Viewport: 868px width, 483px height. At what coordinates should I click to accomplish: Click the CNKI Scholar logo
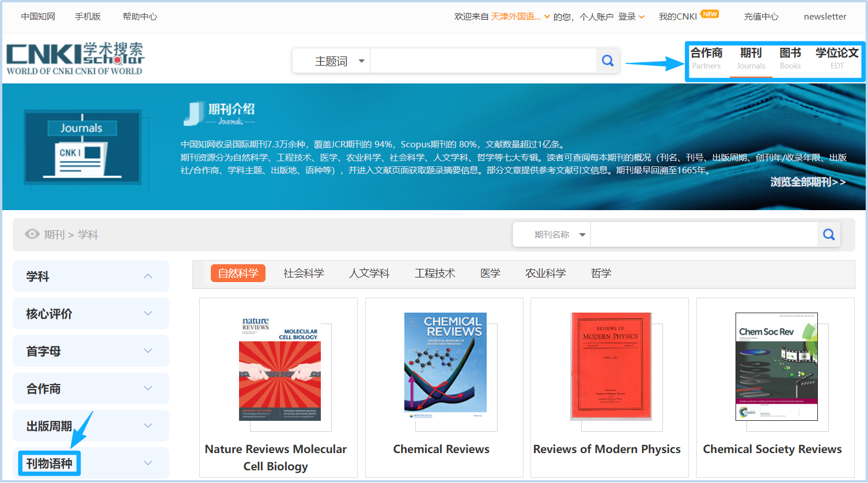tap(75, 59)
